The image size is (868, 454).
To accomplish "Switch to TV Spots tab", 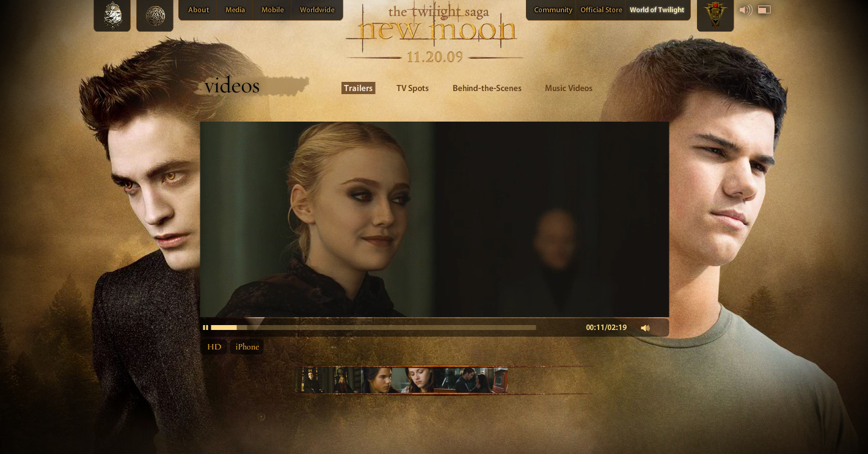I will tap(412, 88).
